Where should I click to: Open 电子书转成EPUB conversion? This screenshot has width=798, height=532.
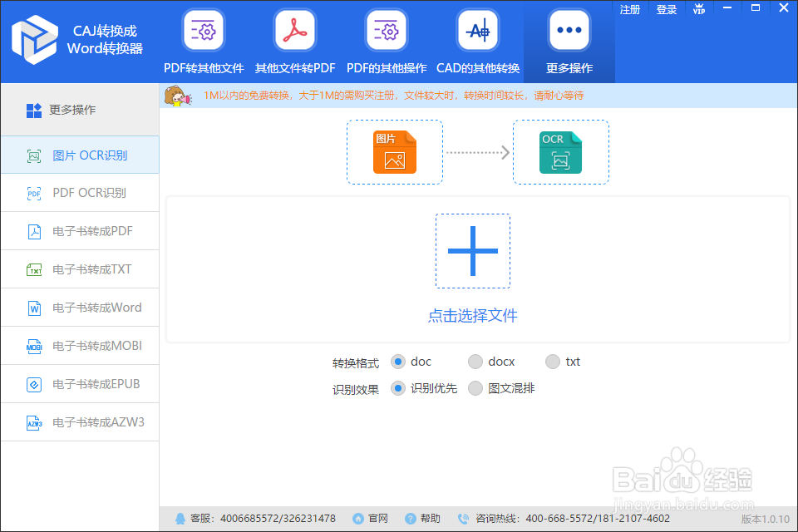point(79,384)
